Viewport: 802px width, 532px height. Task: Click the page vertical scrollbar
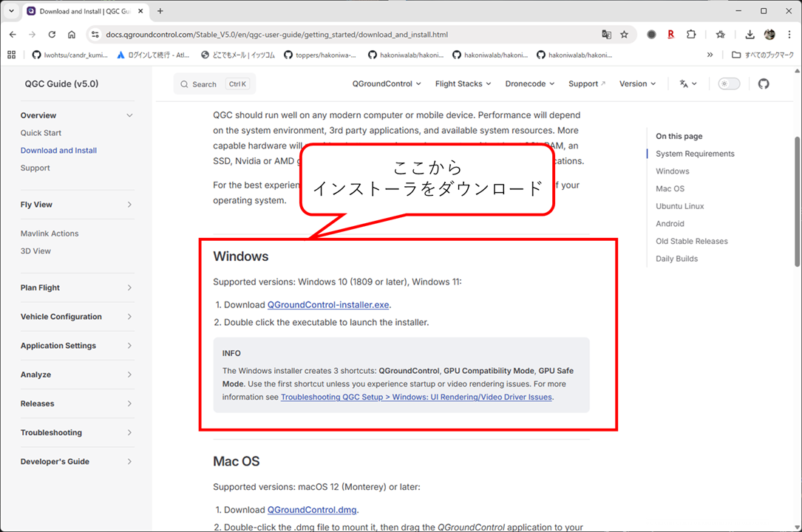pos(797,202)
